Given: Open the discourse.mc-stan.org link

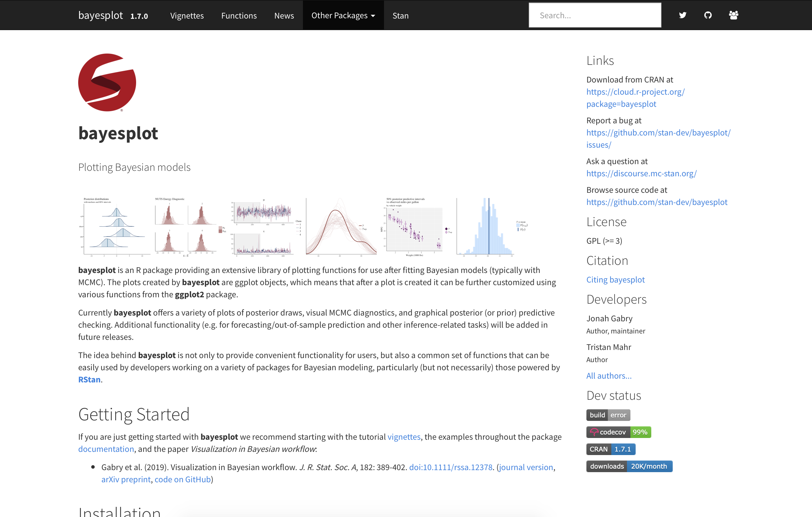Looking at the screenshot, I should 641,173.
